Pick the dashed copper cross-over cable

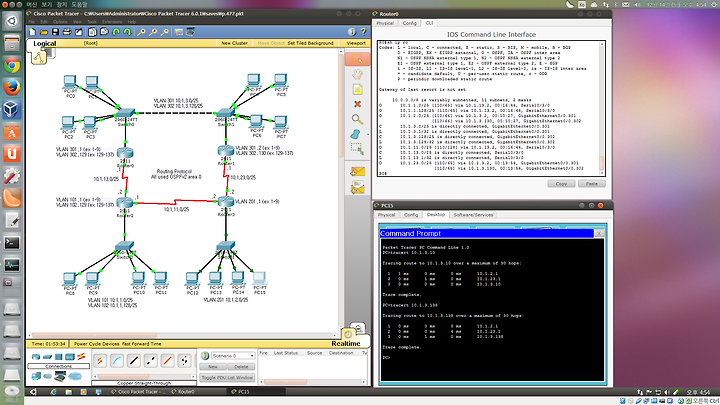click(151, 361)
